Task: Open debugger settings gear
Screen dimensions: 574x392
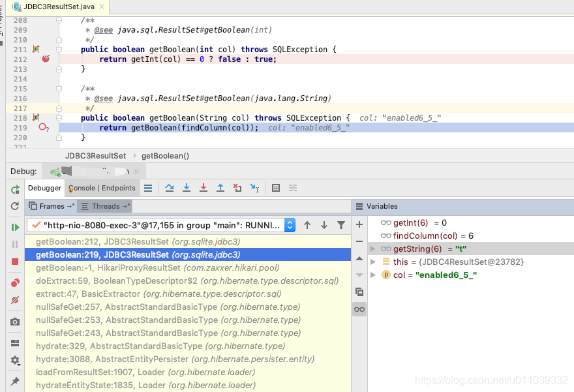Action: point(15,360)
